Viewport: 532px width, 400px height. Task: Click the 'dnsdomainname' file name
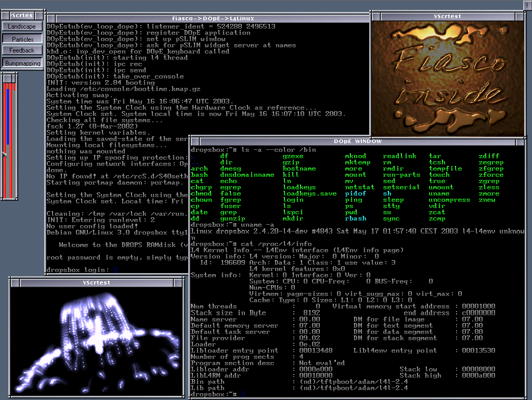pyautogui.click(x=247, y=175)
